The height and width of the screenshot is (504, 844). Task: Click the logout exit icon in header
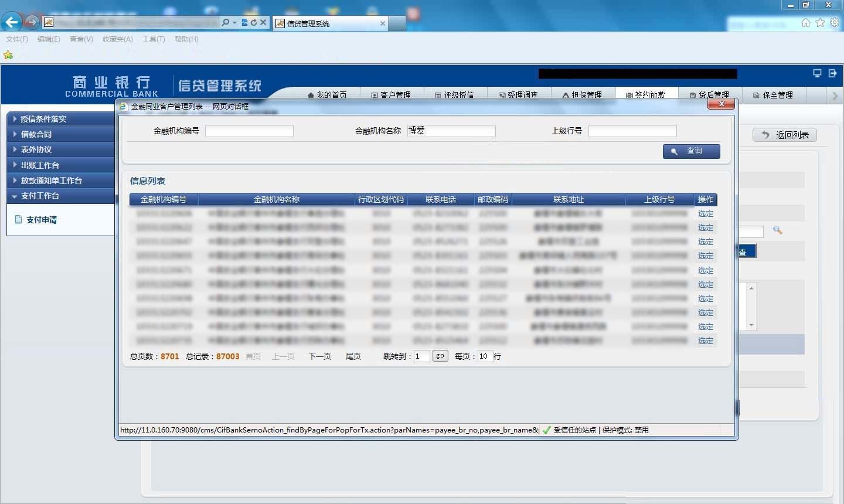(832, 73)
